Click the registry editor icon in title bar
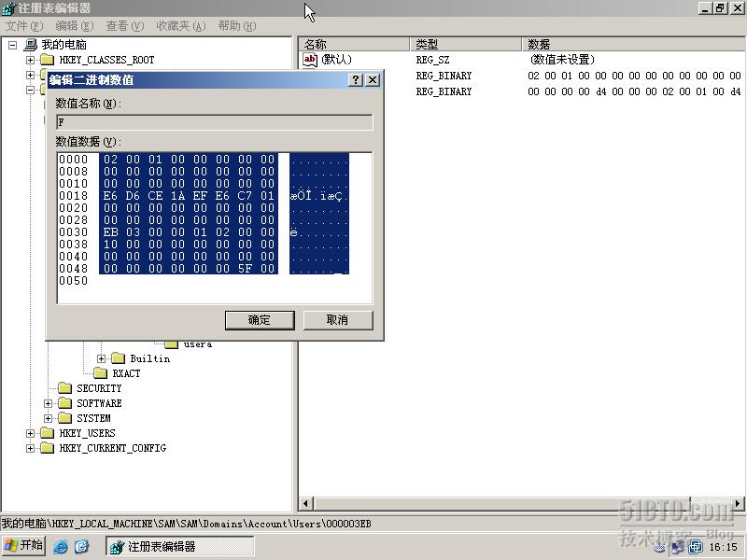 [x=8, y=8]
